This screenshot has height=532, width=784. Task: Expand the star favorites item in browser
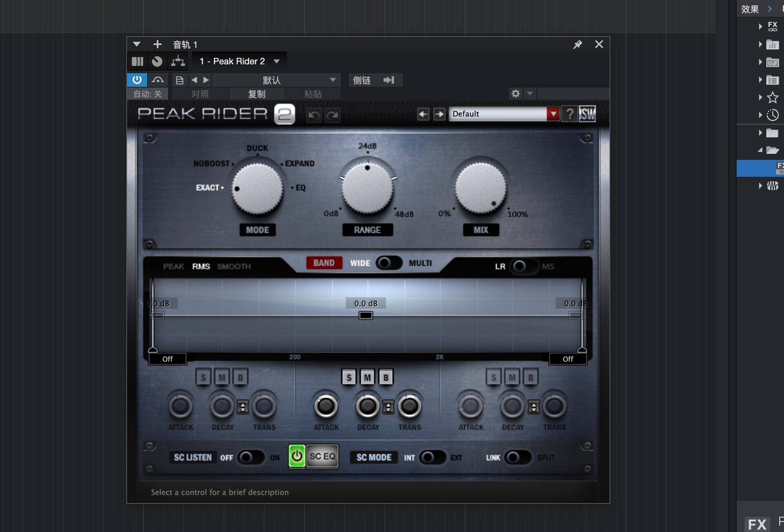tap(760, 97)
